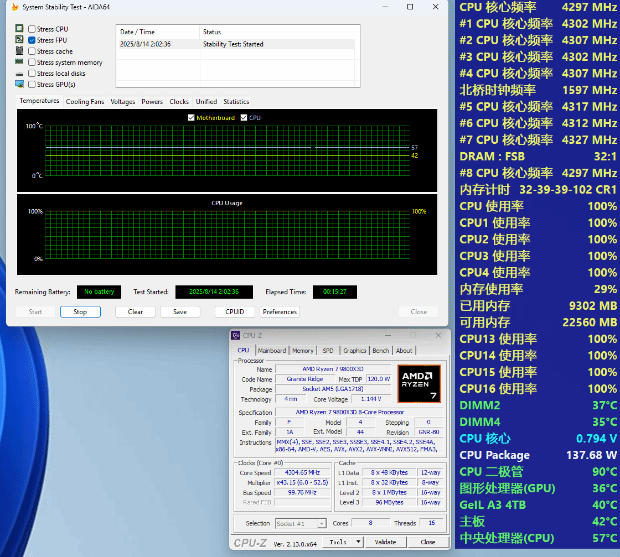The image size is (620, 557).
Task: Click the Core Speed value in CPU-Z
Action: [x=302, y=472]
